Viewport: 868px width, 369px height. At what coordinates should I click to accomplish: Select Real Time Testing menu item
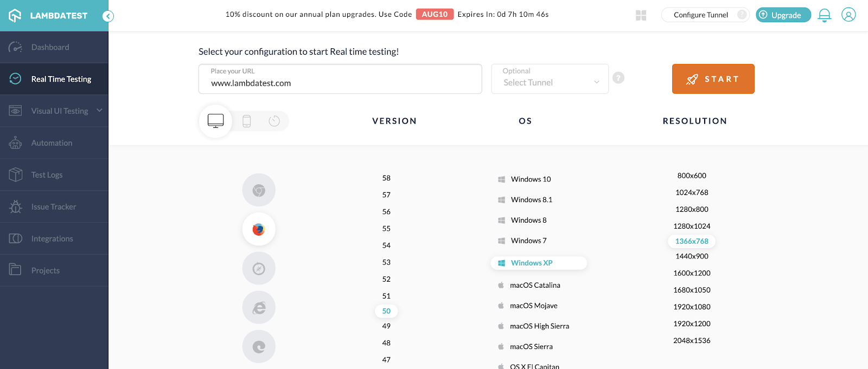pyautogui.click(x=54, y=79)
